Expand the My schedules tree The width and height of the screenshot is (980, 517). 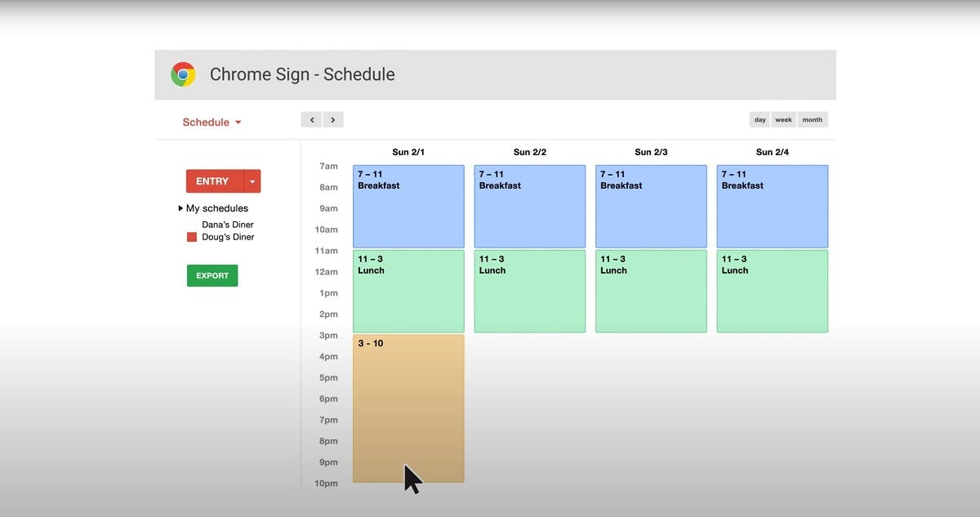point(181,208)
